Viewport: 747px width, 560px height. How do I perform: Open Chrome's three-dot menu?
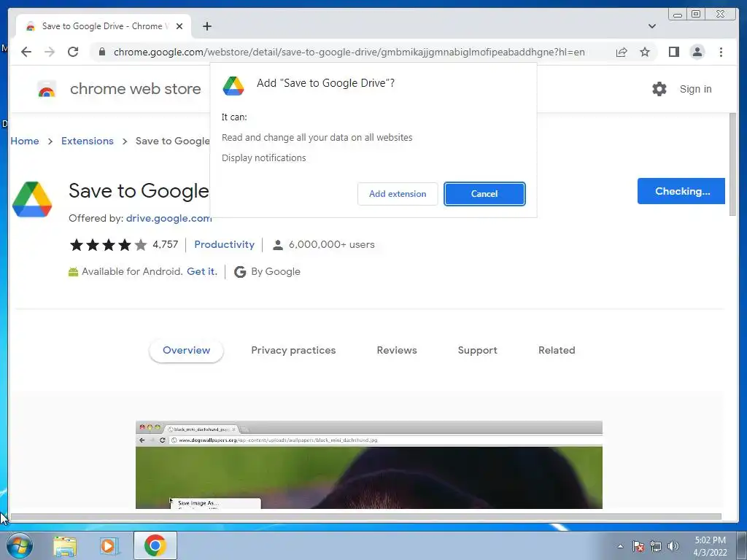[721, 52]
